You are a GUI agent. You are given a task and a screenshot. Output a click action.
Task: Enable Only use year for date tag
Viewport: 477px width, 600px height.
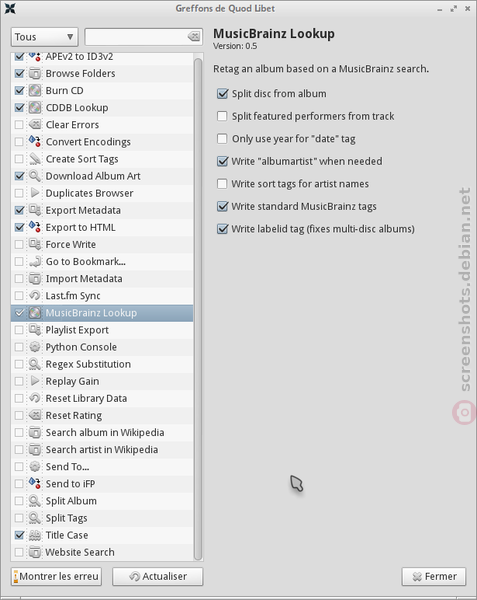[222, 139]
